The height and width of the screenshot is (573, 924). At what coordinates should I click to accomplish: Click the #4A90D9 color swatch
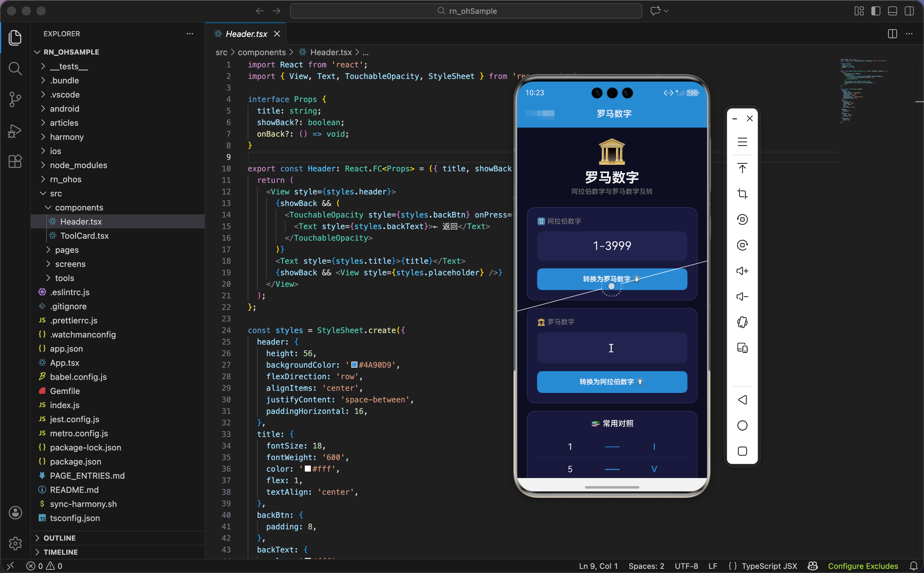pyautogui.click(x=354, y=364)
